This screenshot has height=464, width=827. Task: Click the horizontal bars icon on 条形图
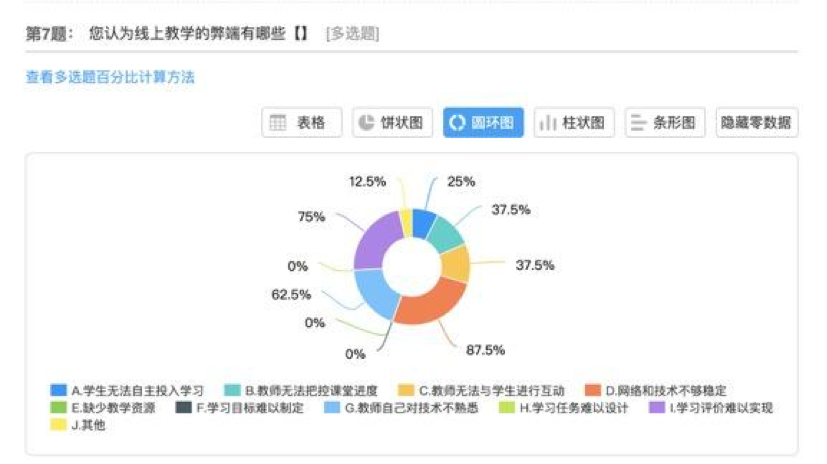[x=638, y=123]
